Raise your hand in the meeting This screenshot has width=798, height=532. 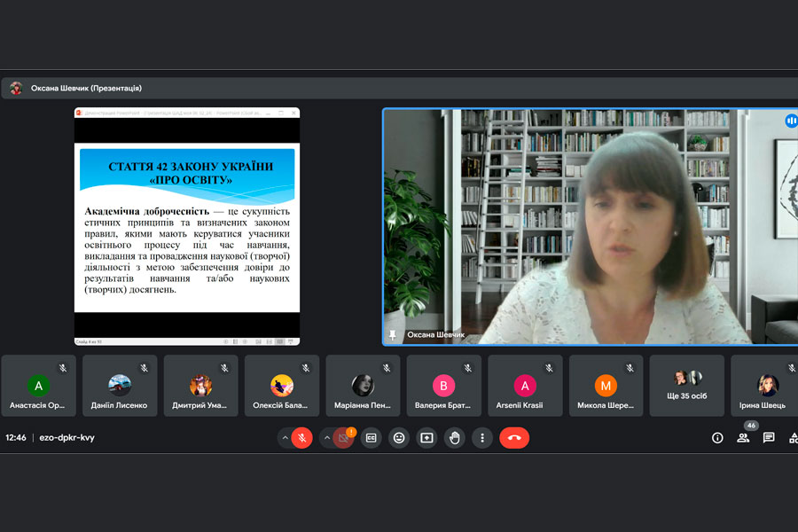pyautogui.click(x=454, y=437)
